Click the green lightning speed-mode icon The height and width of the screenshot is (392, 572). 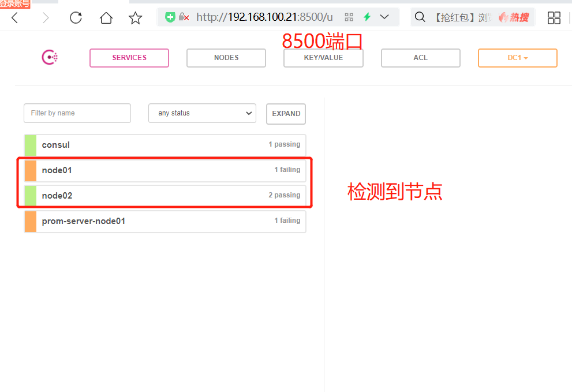367,17
